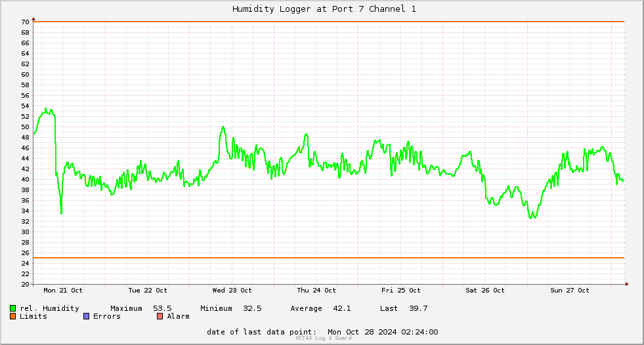
Task: Click the y-axis tick label 70
Action: pyautogui.click(x=25, y=22)
